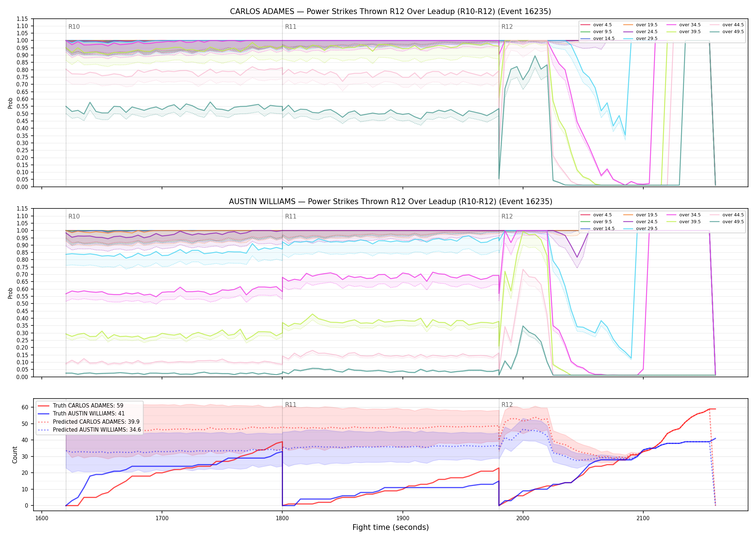Click the 0.75 y-tick in Austin Williams chart

coord(22,267)
